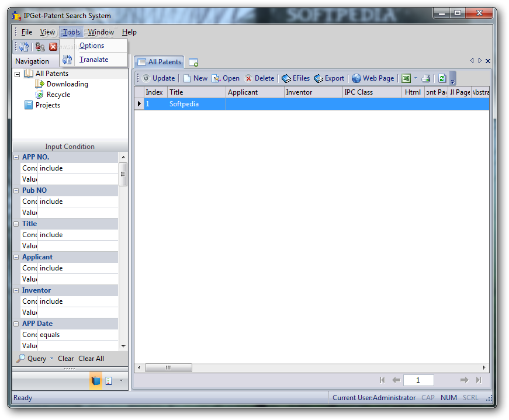Click the users icon in the main toolbar
This screenshot has width=509, height=420.
(40, 47)
